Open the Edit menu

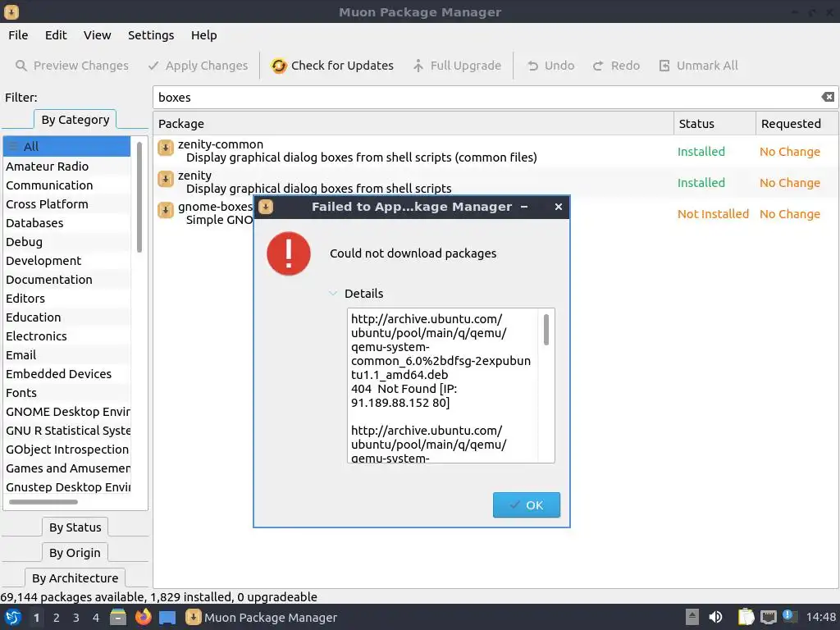(x=56, y=35)
